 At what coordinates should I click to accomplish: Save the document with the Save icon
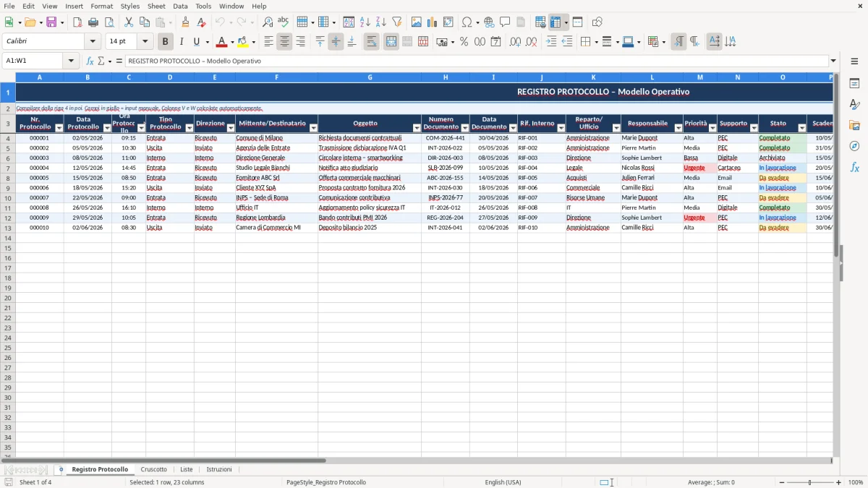[51, 22]
